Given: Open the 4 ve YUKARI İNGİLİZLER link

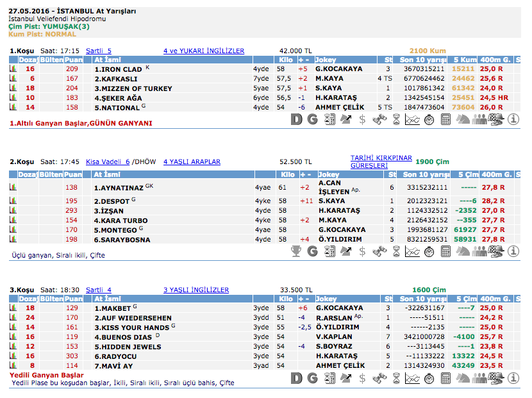Looking at the screenshot, I should tap(203, 51).
